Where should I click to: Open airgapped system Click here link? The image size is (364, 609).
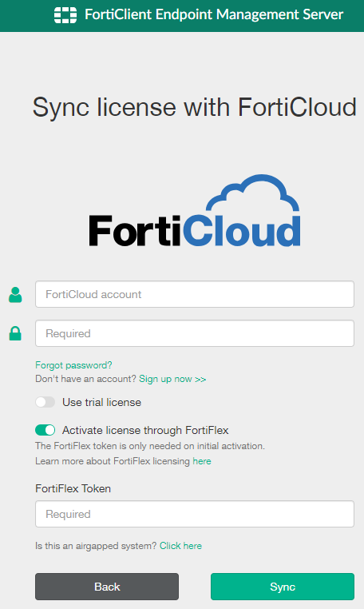pyautogui.click(x=181, y=546)
